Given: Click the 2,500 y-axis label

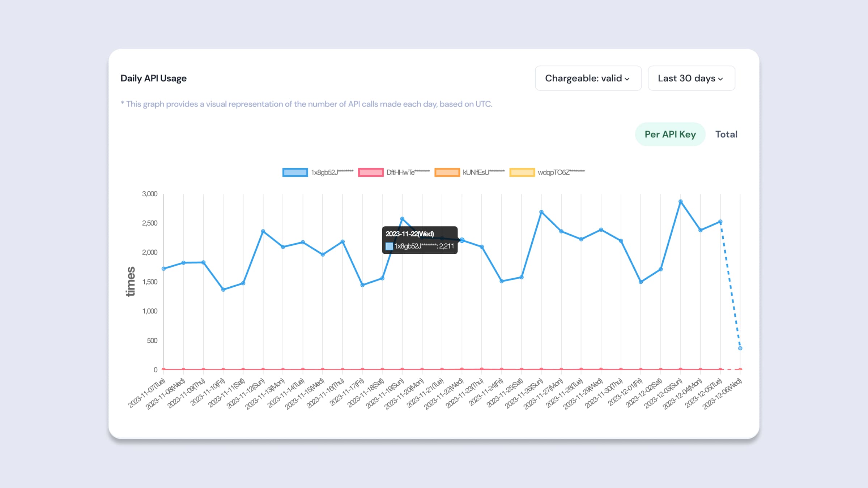Looking at the screenshot, I should 150,223.
